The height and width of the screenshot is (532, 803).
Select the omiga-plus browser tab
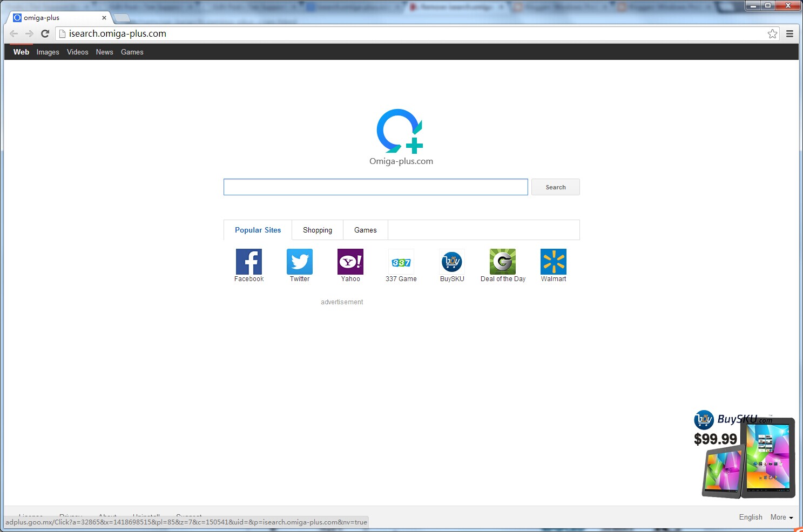pos(59,18)
